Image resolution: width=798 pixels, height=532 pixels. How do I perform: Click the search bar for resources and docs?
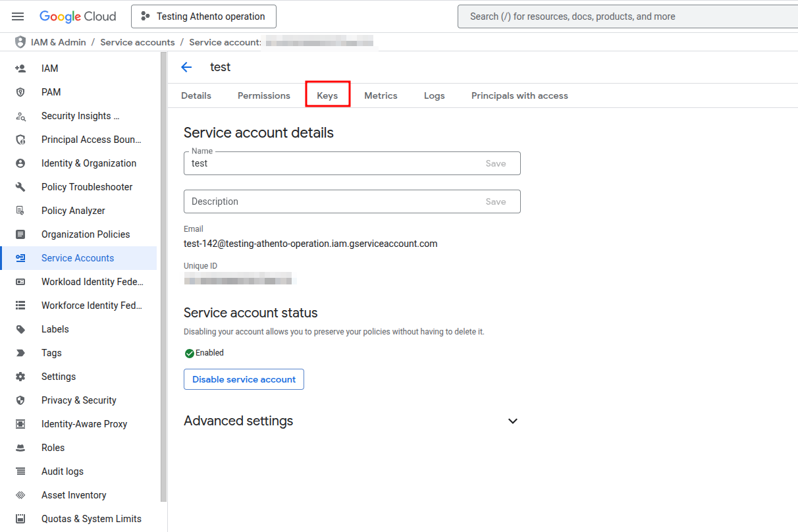pyautogui.click(x=625, y=16)
